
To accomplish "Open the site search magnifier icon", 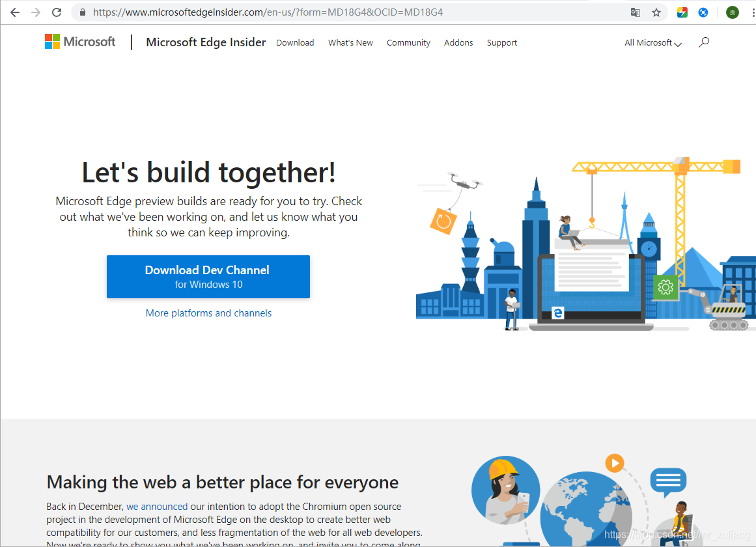I will point(704,42).
